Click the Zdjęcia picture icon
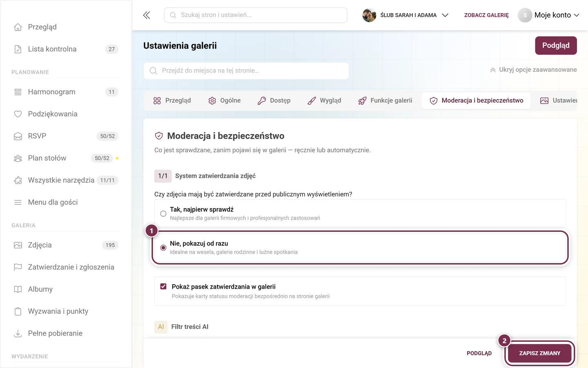Screen dimensions: 588x368 click(x=18, y=245)
